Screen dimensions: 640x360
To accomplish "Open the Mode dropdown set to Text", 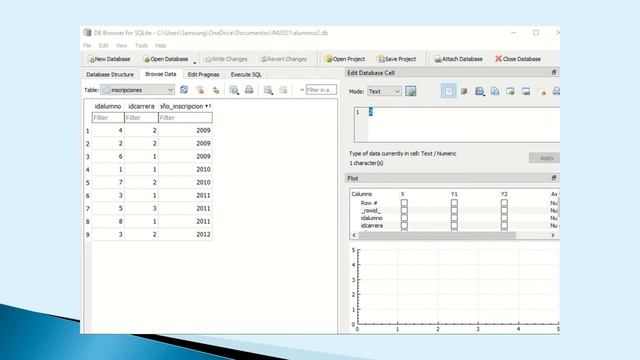I will (x=384, y=91).
